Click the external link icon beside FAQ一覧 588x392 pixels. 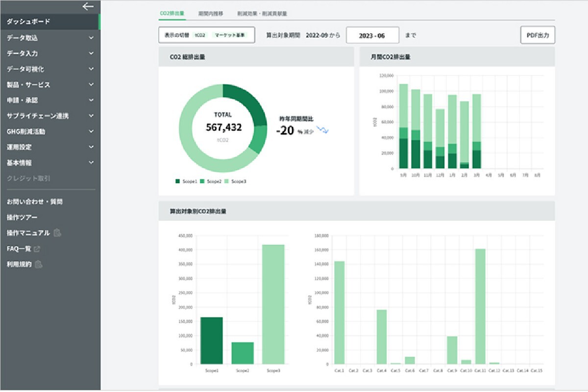pyautogui.click(x=37, y=249)
